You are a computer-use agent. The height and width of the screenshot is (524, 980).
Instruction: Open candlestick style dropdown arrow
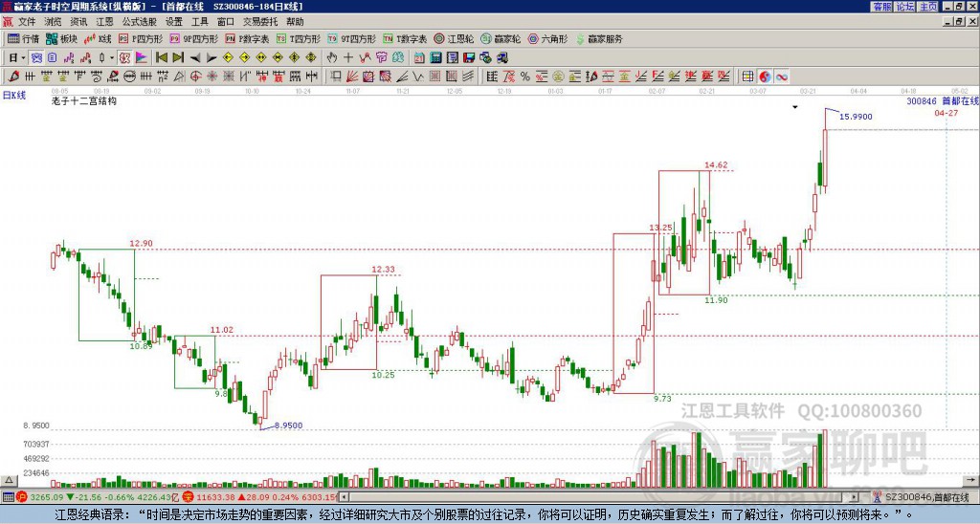click(x=111, y=57)
